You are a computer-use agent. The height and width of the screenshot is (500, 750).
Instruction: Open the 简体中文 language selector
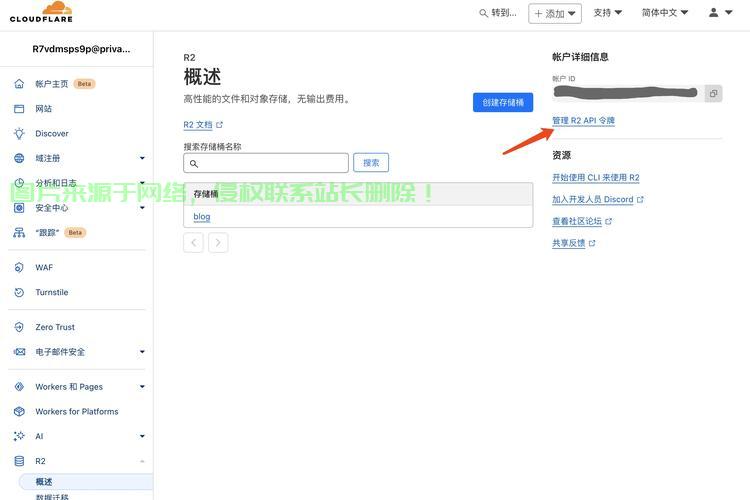[665, 13]
